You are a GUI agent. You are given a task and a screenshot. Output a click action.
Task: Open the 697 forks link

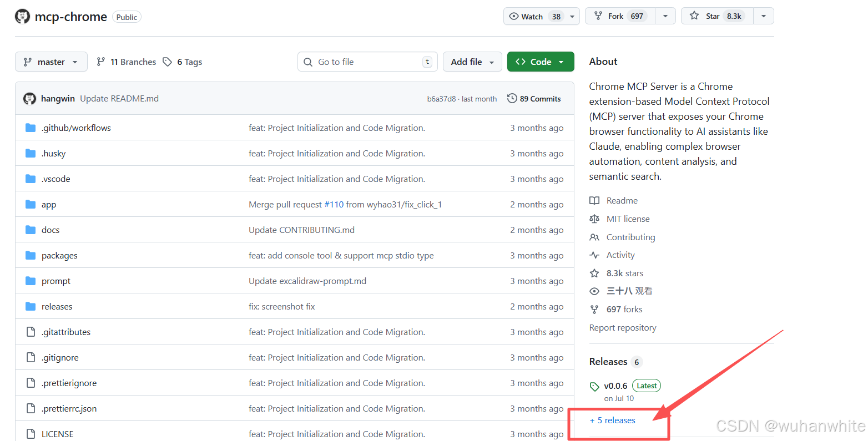tap(624, 309)
